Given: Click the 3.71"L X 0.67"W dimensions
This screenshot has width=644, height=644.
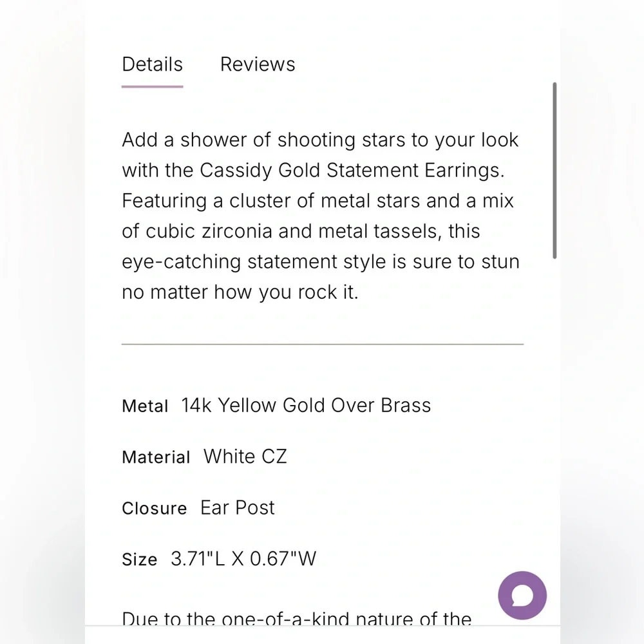Looking at the screenshot, I should (x=243, y=558).
